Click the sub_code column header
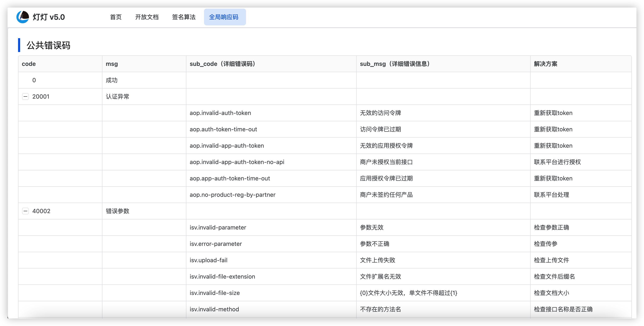This screenshot has width=644, height=326. tap(222, 64)
